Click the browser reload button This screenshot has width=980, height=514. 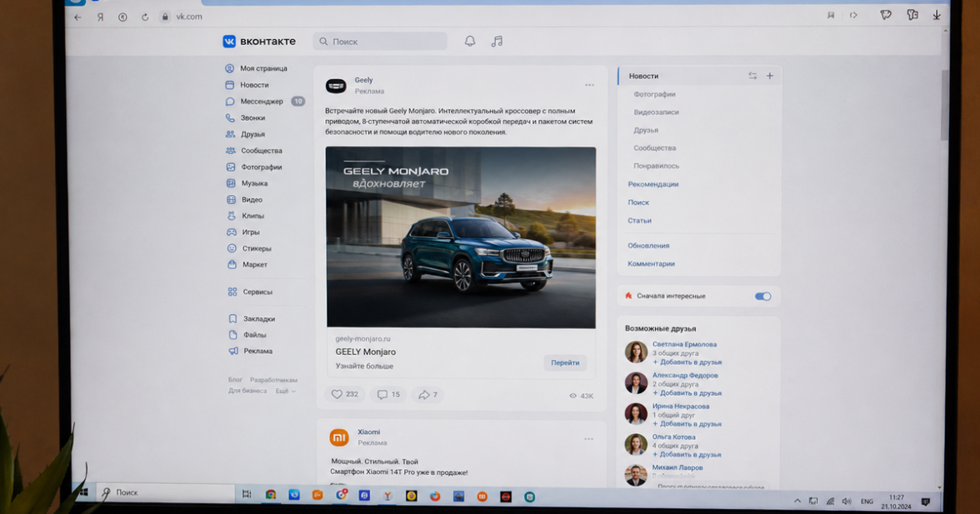click(145, 17)
